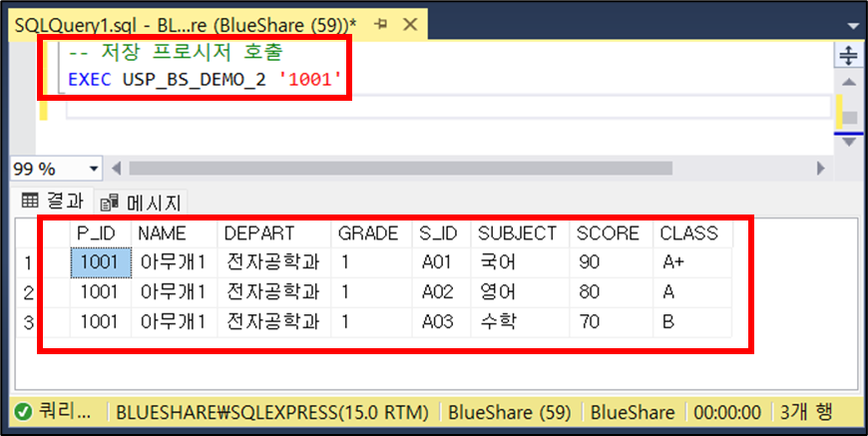The width and height of the screenshot is (868, 436).
Task: Click the SUBJECT column header
Action: [520, 233]
